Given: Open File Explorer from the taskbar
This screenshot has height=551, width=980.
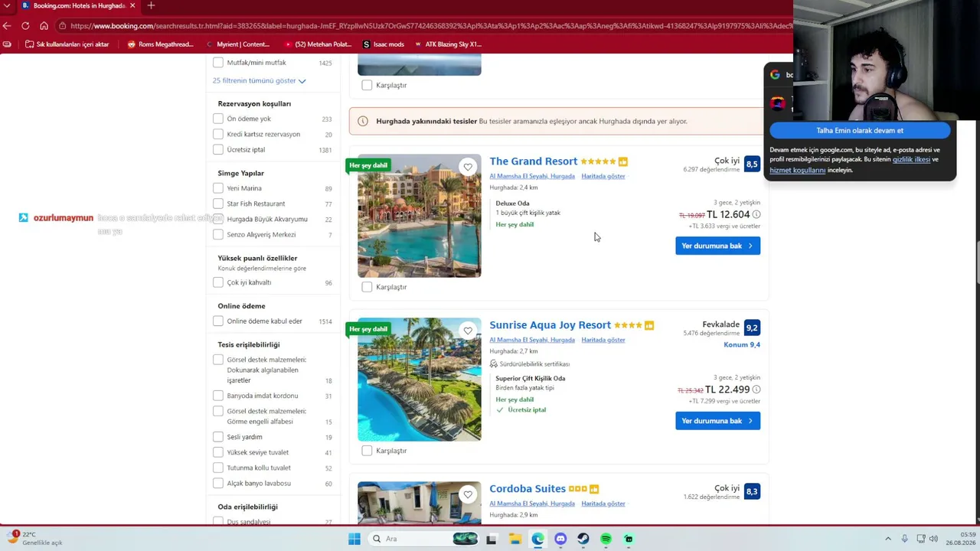Looking at the screenshot, I should [x=514, y=539].
